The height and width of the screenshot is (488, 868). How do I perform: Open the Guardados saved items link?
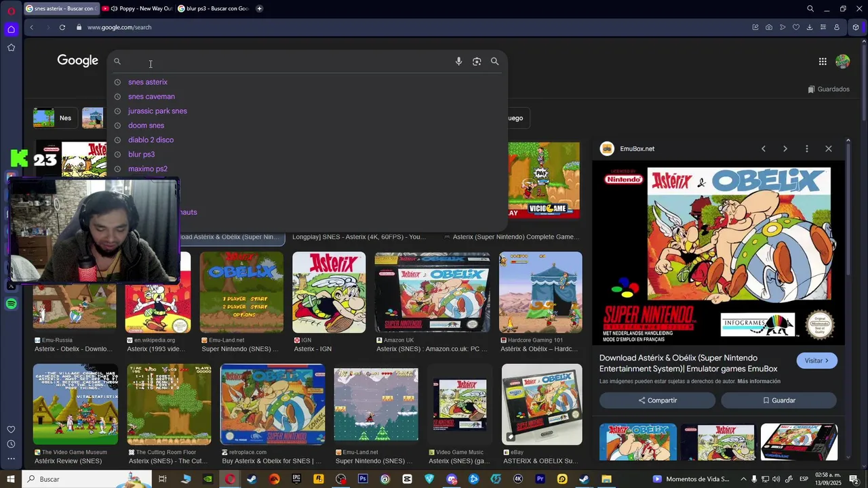click(x=829, y=89)
